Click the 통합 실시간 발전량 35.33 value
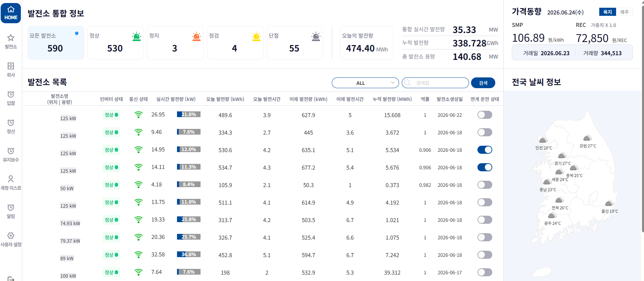The image size is (644, 281). click(x=464, y=30)
